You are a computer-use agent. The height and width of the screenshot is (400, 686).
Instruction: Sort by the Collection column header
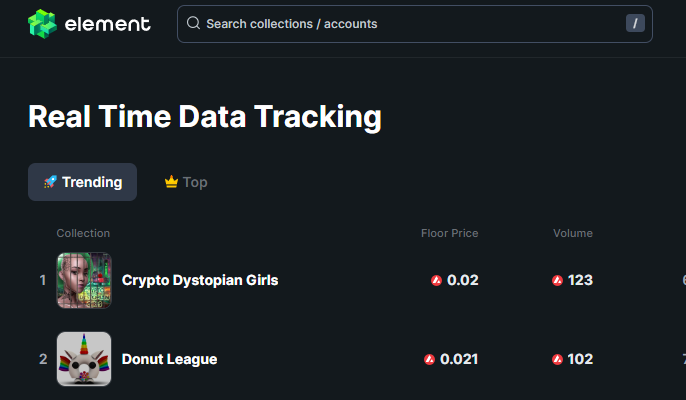pos(83,233)
